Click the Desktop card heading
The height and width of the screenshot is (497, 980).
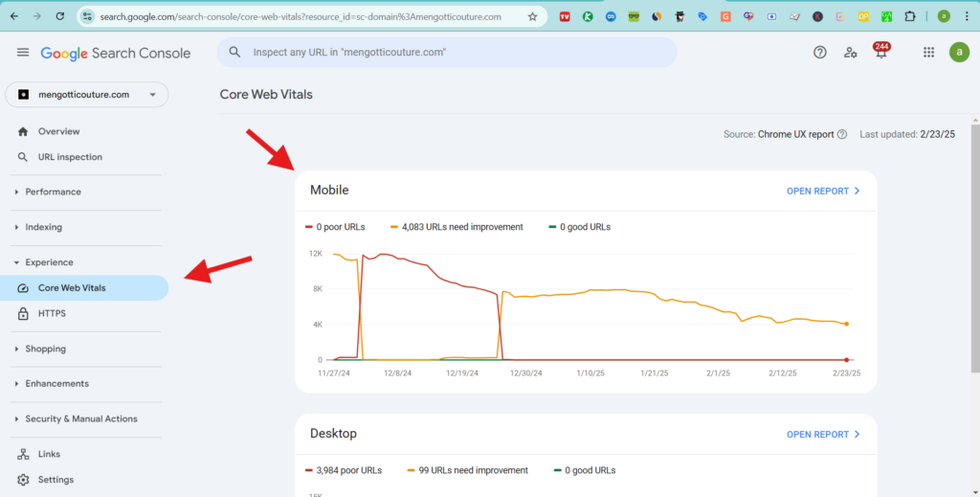tap(333, 433)
